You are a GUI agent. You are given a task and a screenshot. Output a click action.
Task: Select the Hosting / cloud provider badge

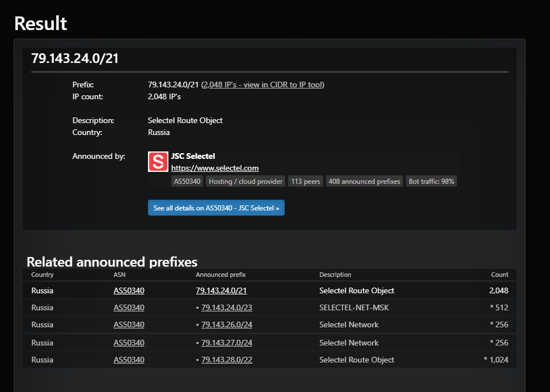(246, 182)
